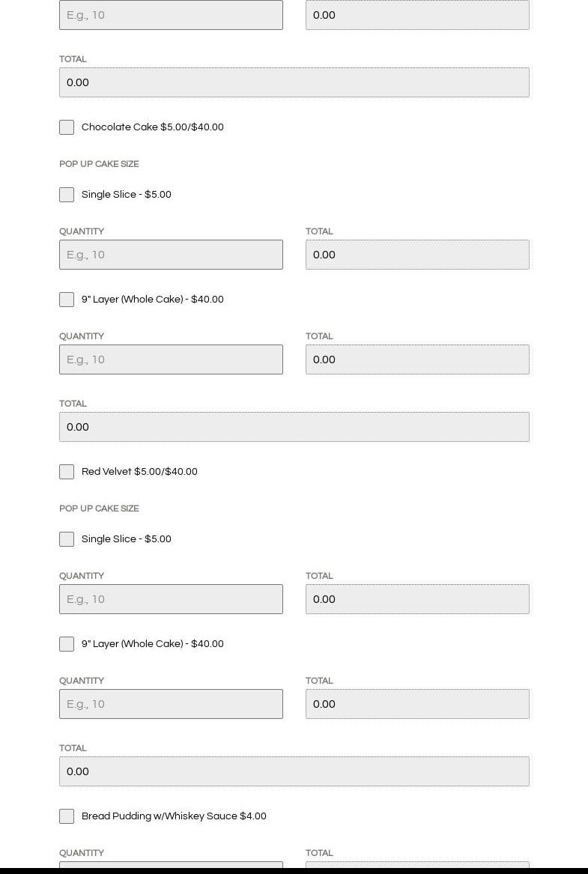The image size is (588, 874).
Task: Click the full-width Red Velvet total field
Action: coord(294,771)
